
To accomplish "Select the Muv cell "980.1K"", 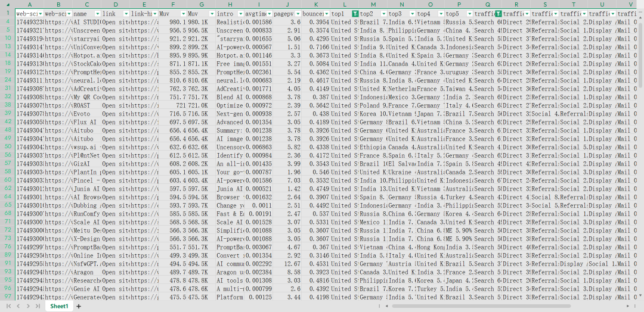I will click(x=202, y=21).
